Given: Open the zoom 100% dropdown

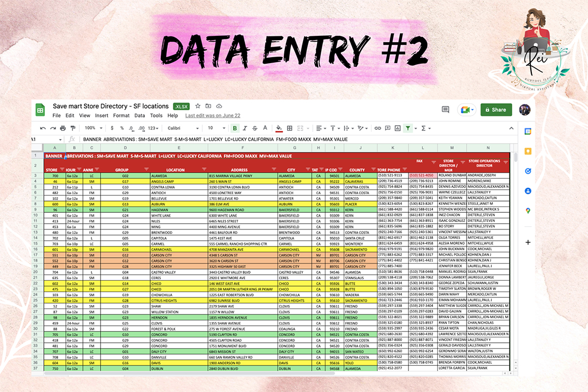Looking at the screenshot, I should (x=94, y=128).
